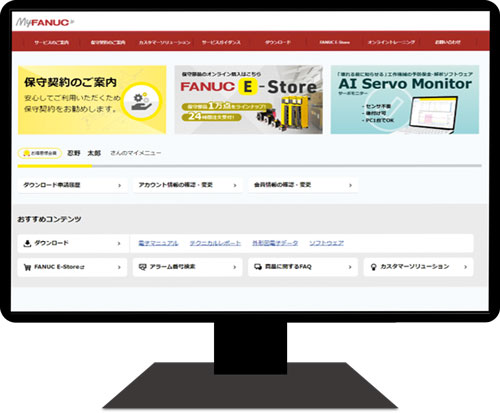Open the 保守契約のご案内 menu item
Screen dimensions: 500x413
[108, 42]
